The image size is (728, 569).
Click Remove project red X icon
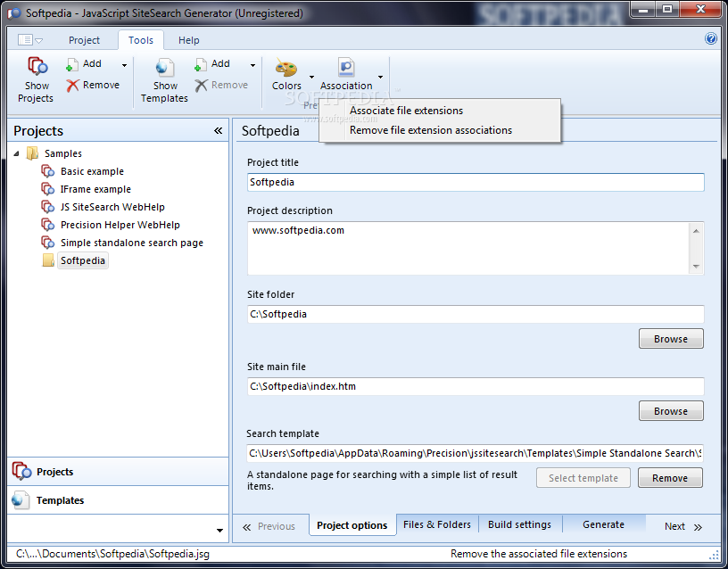(x=72, y=86)
